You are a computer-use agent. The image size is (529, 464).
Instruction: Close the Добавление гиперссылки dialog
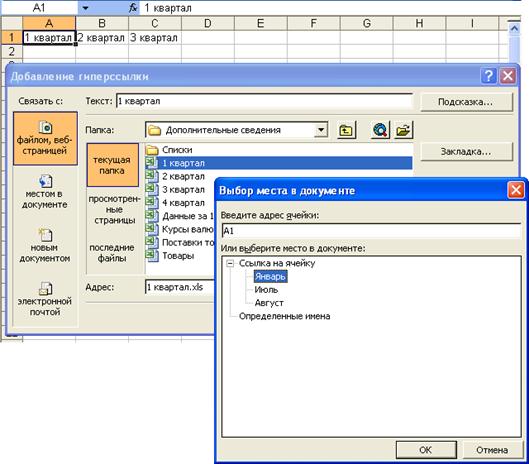click(x=507, y=76)
